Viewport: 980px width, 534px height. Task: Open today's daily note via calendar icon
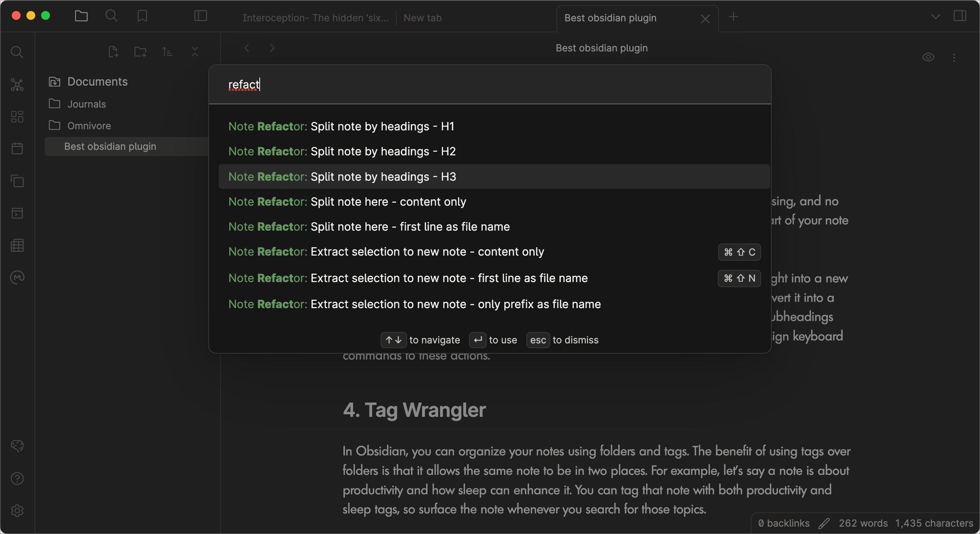(18, 148)
